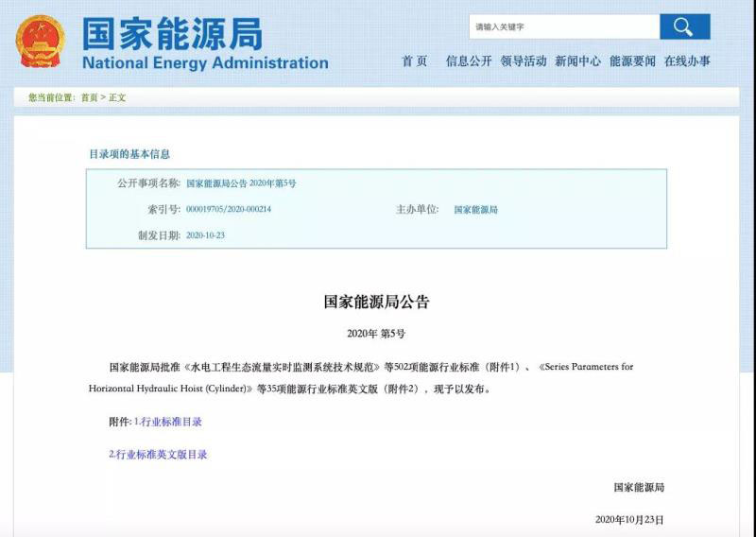Click 正文 in the breadcrumb trail
This screenshot has height=537, width=756.
point(117,97)
